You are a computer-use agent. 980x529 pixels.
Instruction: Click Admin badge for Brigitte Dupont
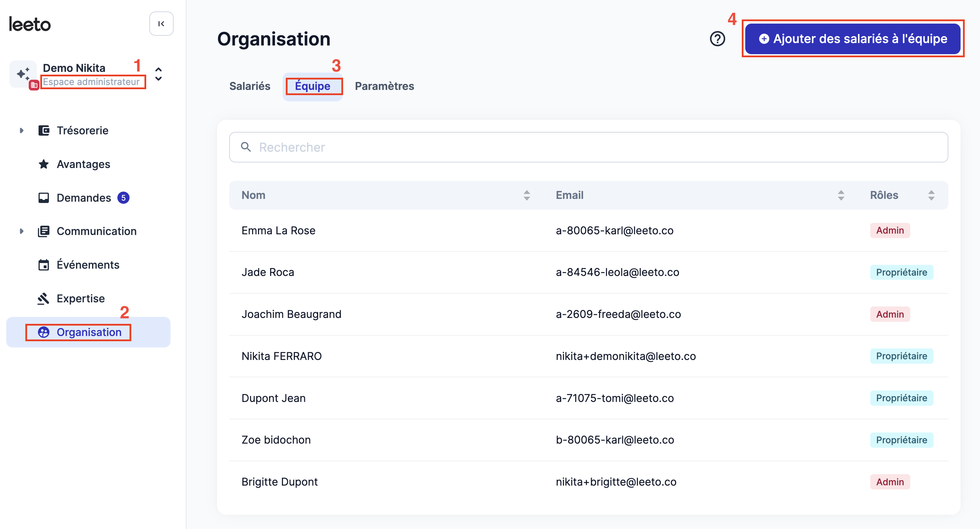(x=890, y=482)
